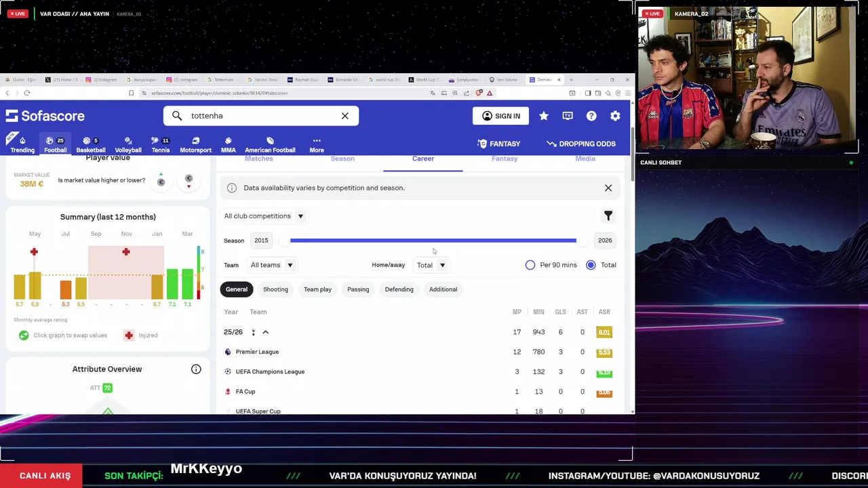Vote market value higher arrow
This screenshot has height=488, width=868.
coord(161,180)
